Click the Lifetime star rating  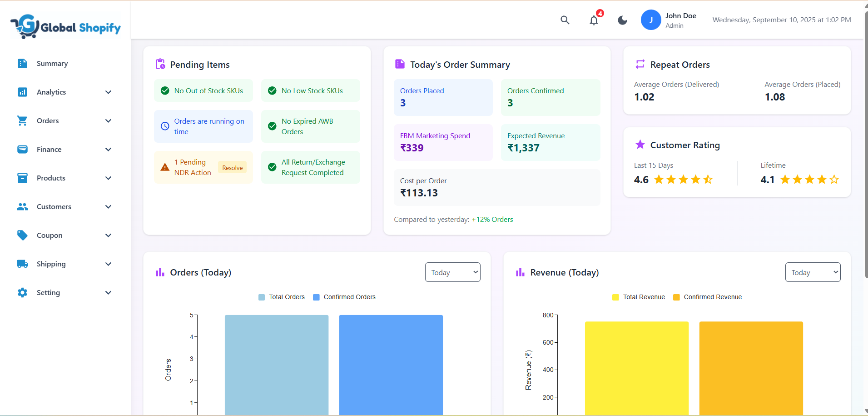point(809,180)
